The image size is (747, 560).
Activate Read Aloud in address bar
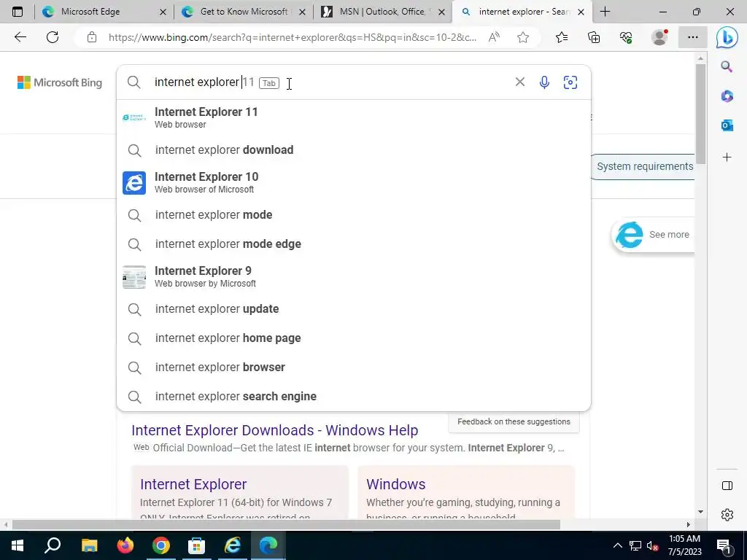point(494,37)
